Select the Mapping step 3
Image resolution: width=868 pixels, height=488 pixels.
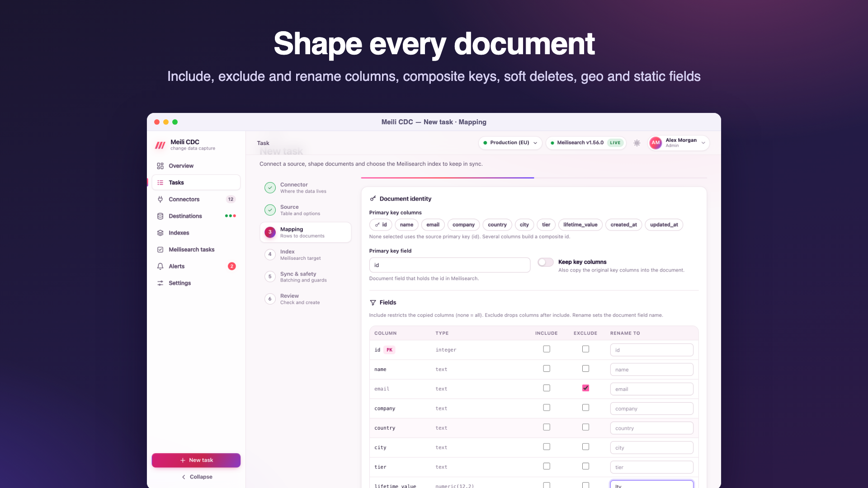point(306,232)
